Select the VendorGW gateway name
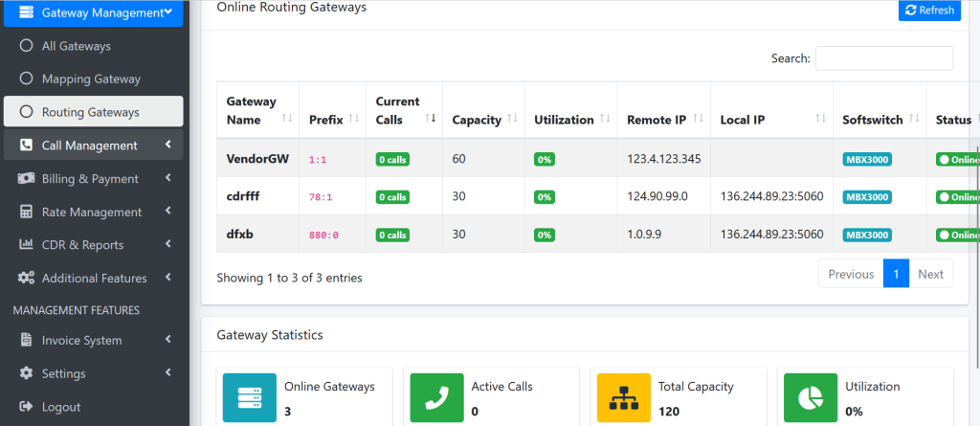Image resolution: width=980 pixels, height=426 pixels. [257, 159]
